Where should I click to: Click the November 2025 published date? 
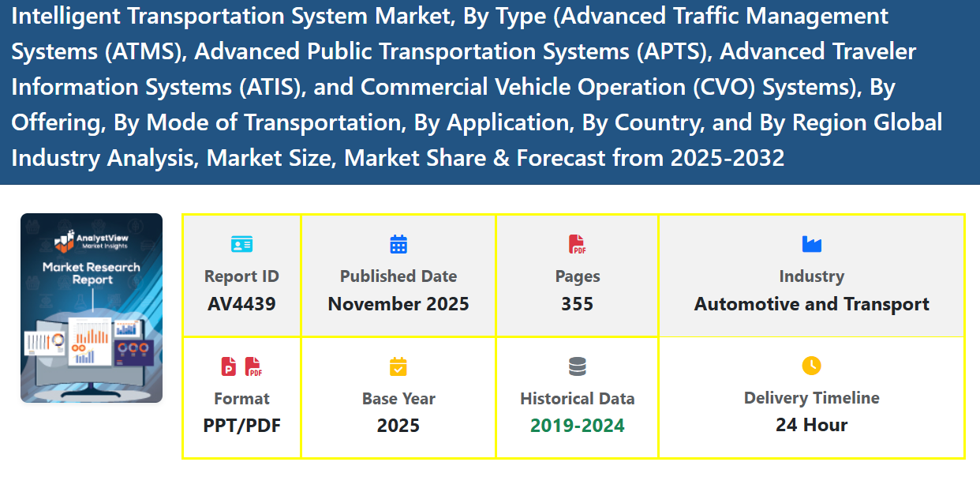(x=398, y=304)
